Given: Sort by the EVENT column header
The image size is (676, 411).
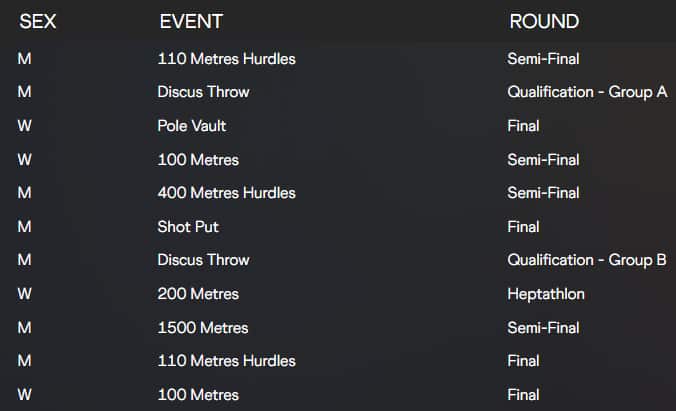Looking at the screenshot, I should coord(191,21).
